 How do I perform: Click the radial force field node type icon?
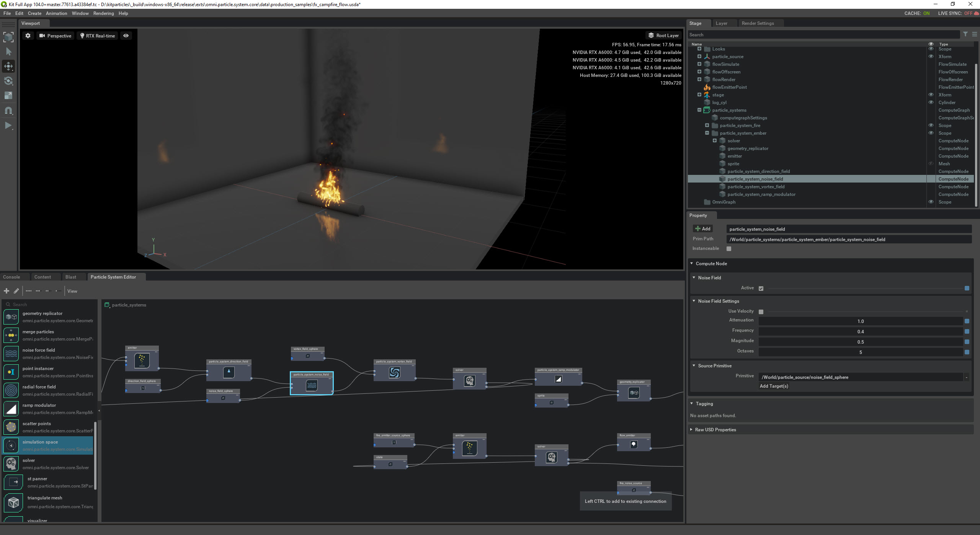[11, 390]
